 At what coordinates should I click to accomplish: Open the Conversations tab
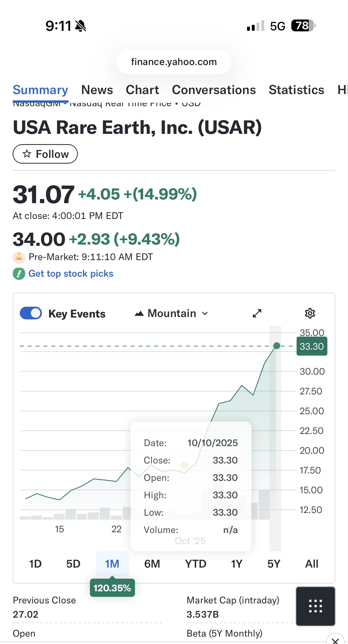214,90
